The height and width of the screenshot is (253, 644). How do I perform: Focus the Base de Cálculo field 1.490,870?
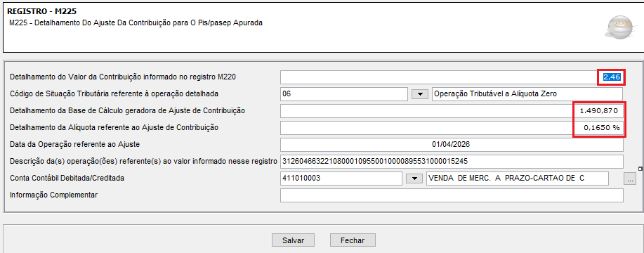tap(452, 111)
